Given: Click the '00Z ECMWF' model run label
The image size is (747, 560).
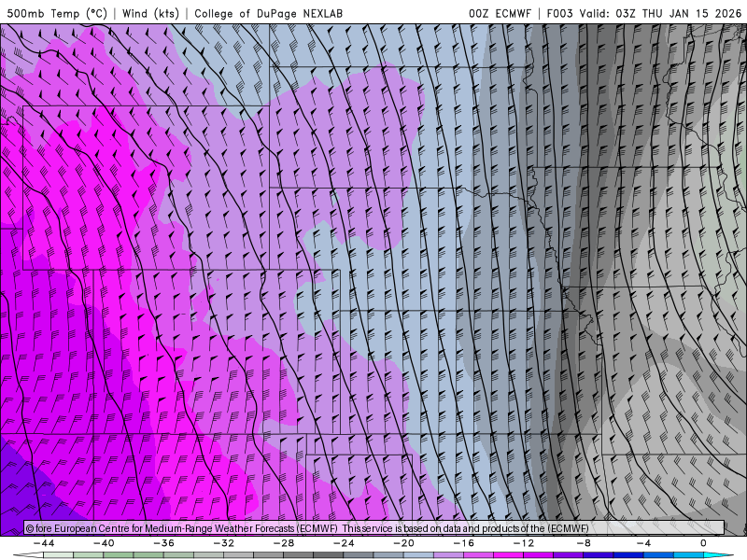Looking at the screenshot, I should pyautogui.click(x=500, y=13).
